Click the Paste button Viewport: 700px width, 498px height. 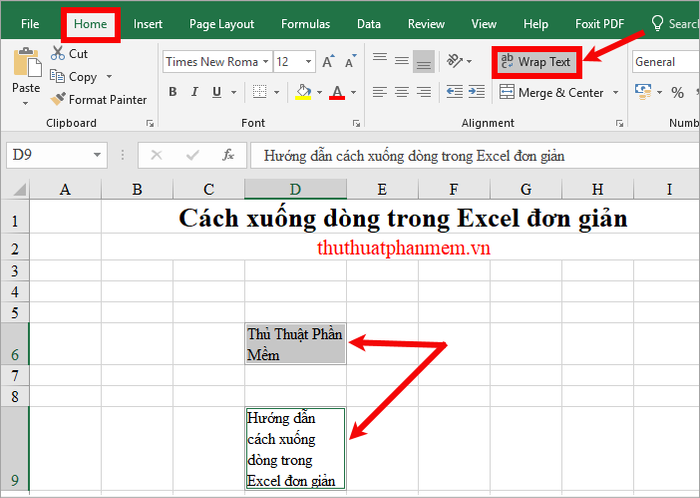pyautogui.click(x=26, y=76)
